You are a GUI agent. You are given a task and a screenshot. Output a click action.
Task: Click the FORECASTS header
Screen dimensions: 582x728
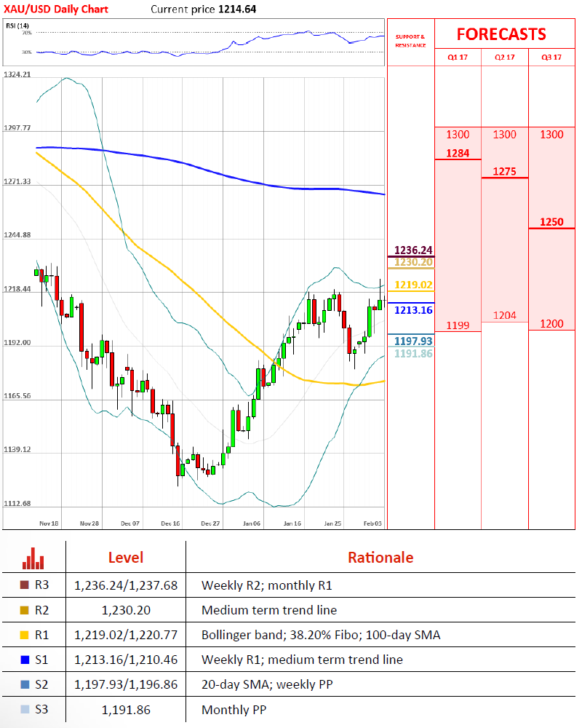coord(501,34)
